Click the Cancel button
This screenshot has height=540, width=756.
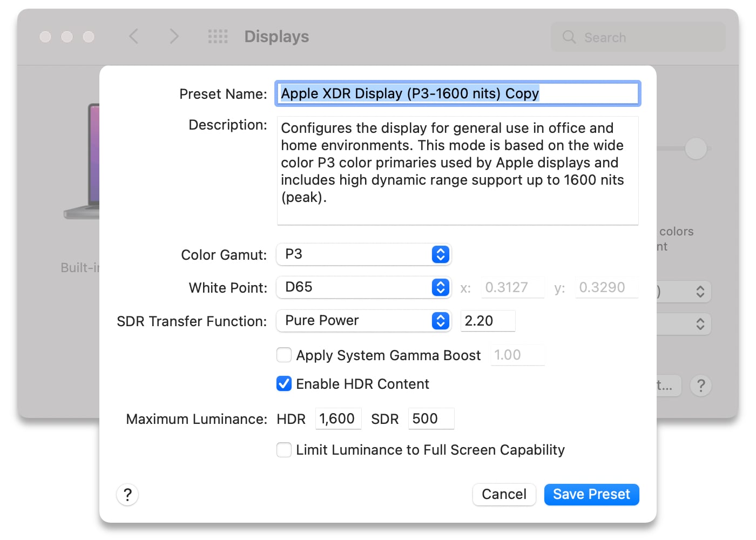pyautogui.click(x=504, y=494)
